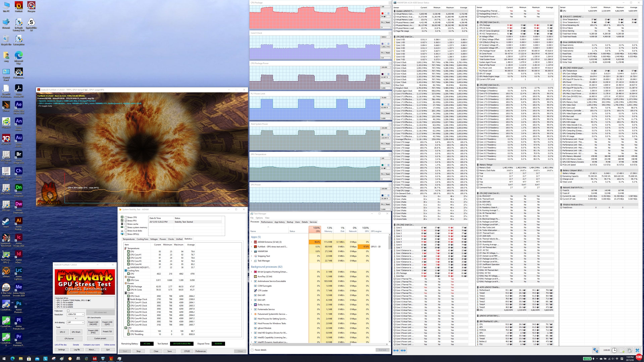Screen dimensions: 644x362
Task: Uncheck Stress FPU checkbox
Action: point(126,221)
